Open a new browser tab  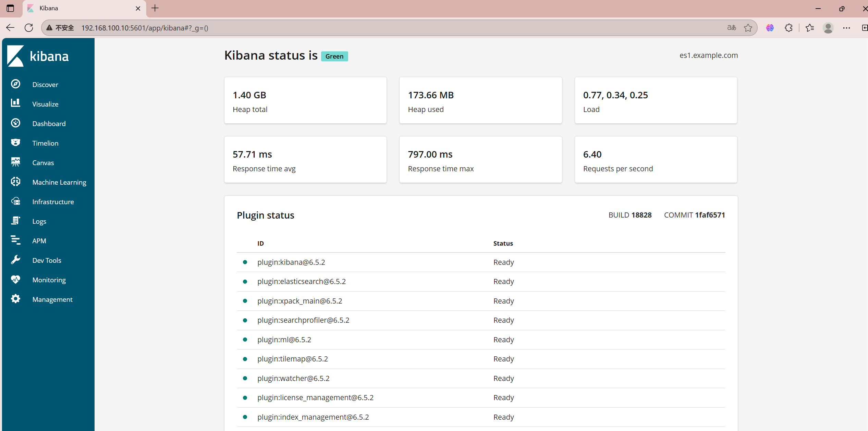click(x=155, y=8)
